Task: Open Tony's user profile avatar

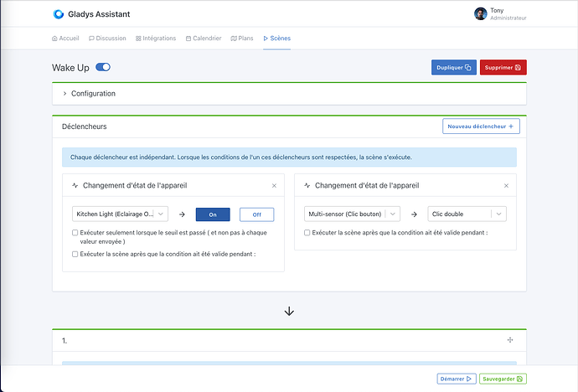Action: 480,14
